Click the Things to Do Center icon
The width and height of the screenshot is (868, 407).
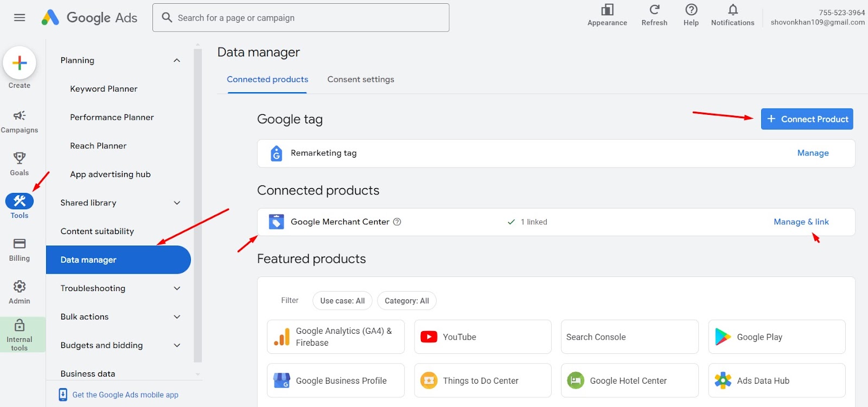tap(429, 380)
